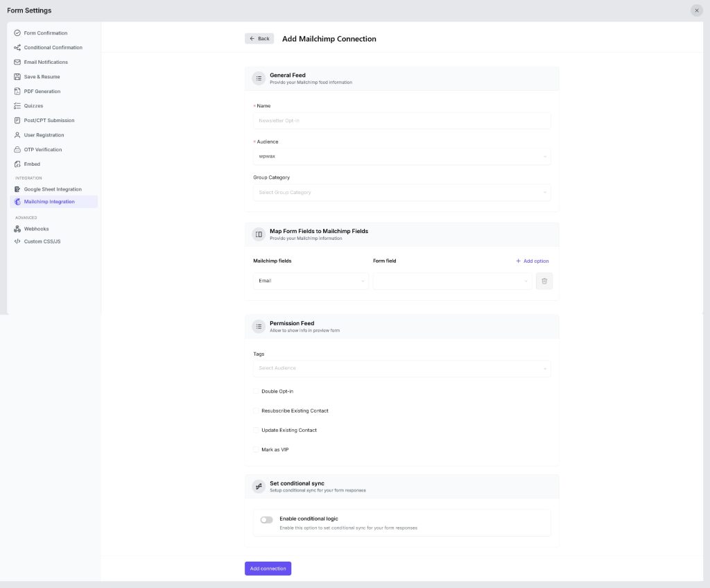This screenshot has height=588, width=710.
Task: Click the General Feed list icon
Action: 259,78
